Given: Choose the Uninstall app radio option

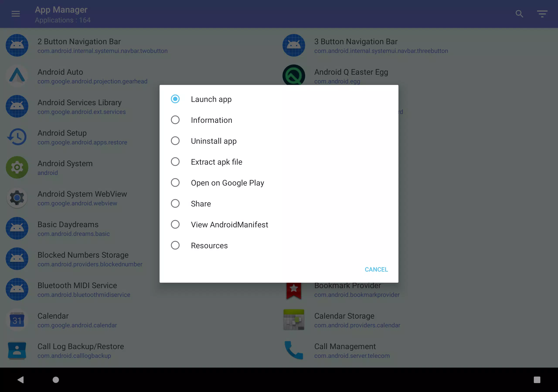Looking at the screenshot, I should tap(279, 141).
